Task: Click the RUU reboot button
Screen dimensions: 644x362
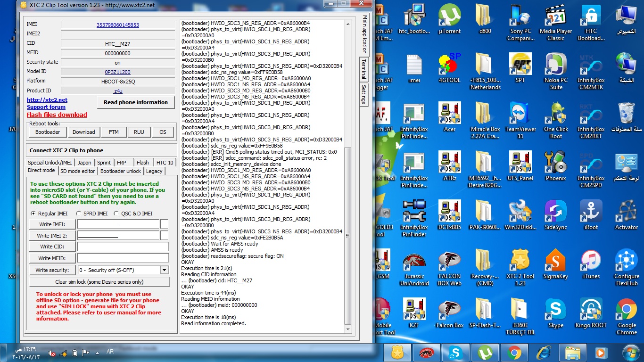Action: (x=139, y=132)
